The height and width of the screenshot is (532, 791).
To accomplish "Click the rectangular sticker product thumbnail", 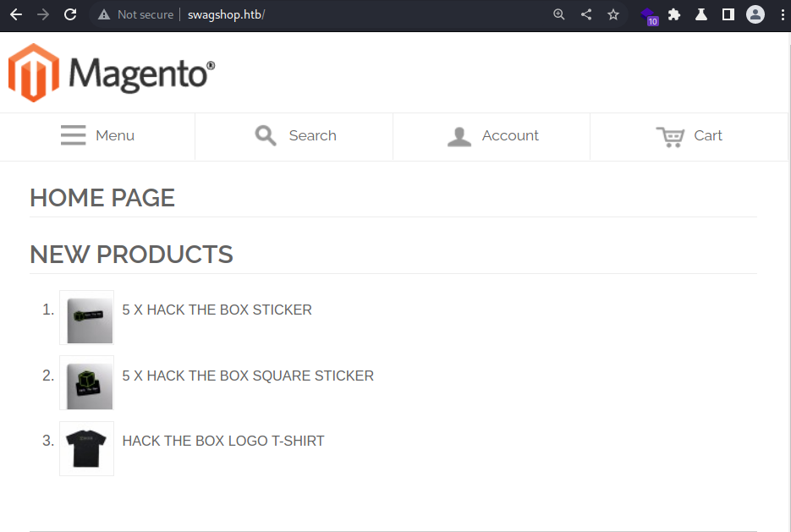I will 87,318.
